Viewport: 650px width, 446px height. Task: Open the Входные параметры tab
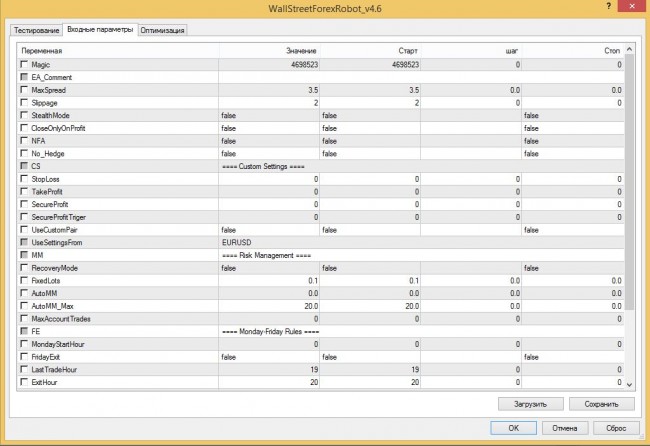click(x=100, y=29)
